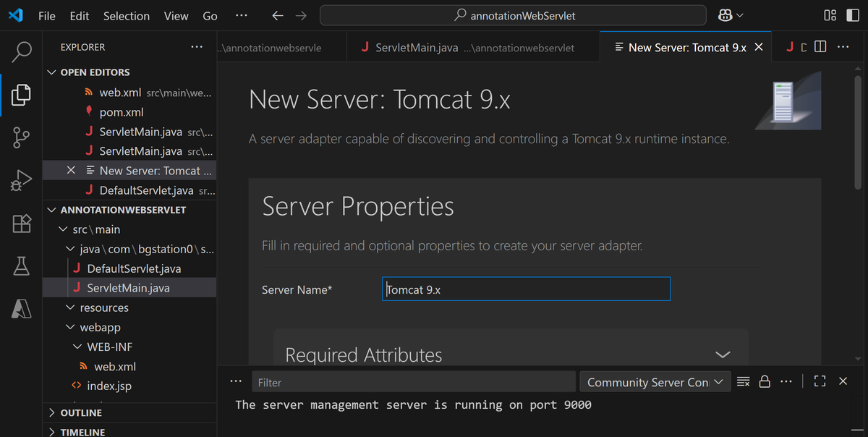868x437 pixels.
Task: Click the annotationWebServlet command center search
Action: 513,15
